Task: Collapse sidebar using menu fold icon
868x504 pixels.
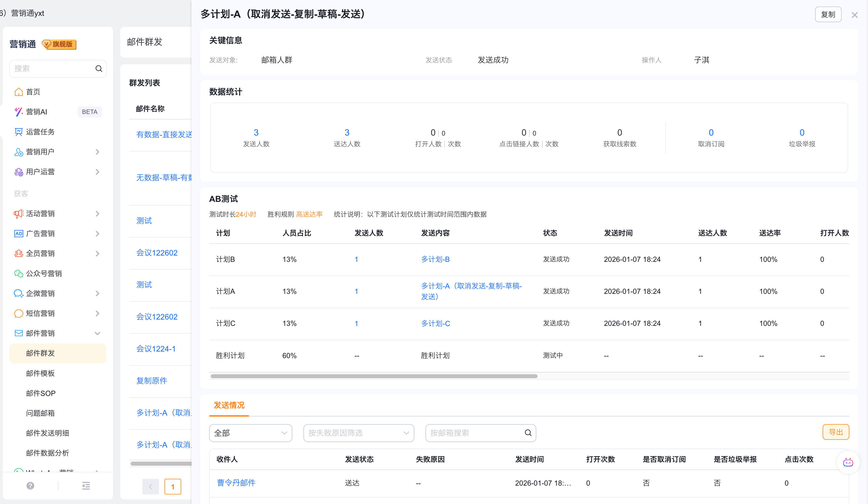Action: pyautogui.click(x=86, y=486)
